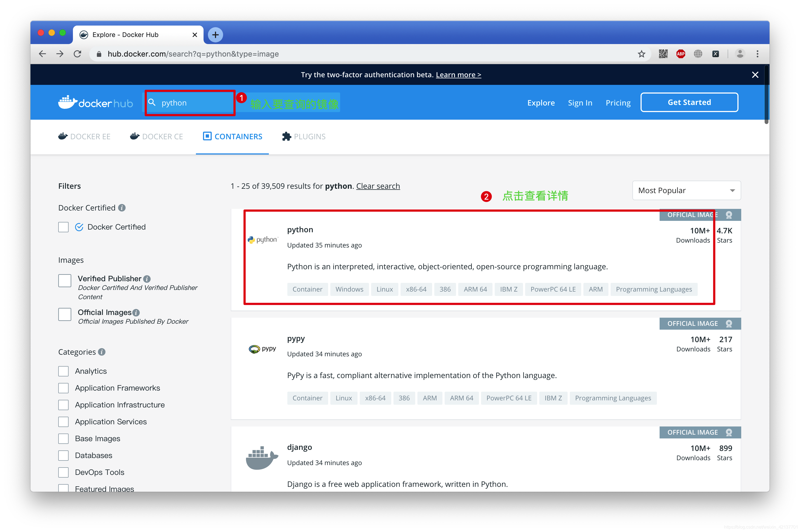Click the python logo thumbnail
The width and height of the screenshot is (800, 532).
point(263,240)
